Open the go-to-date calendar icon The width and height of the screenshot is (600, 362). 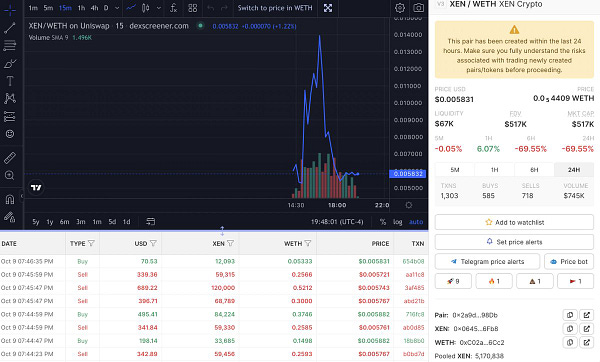pos(150,222)
